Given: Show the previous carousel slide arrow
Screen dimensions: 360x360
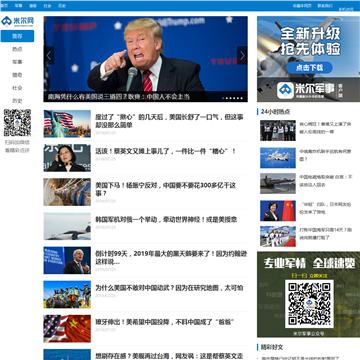Looking at the screenshot, I should tap(49, 55).
